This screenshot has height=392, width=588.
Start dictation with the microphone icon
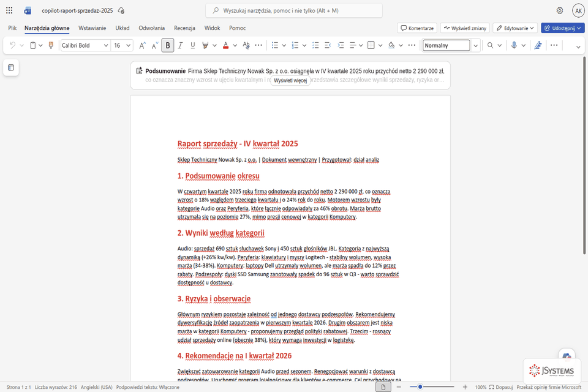[514, 45]
